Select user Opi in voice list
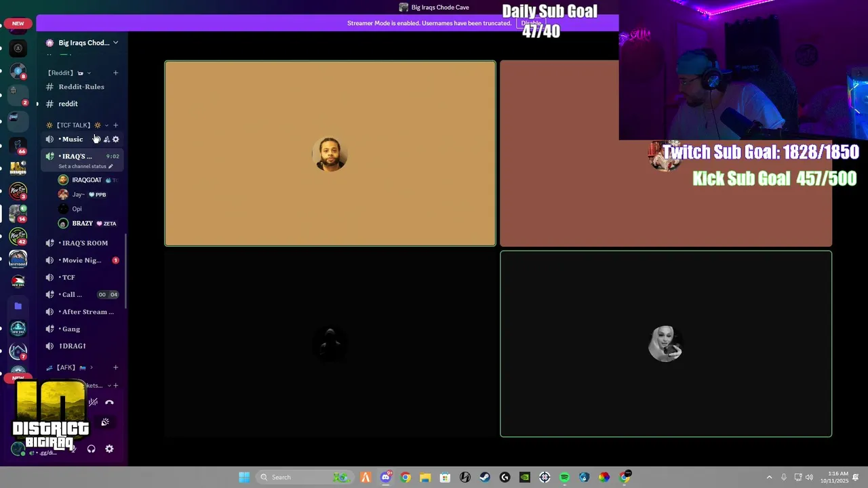Screen dimensions: 868x488 pyautogui.click(x=88, y=209)
